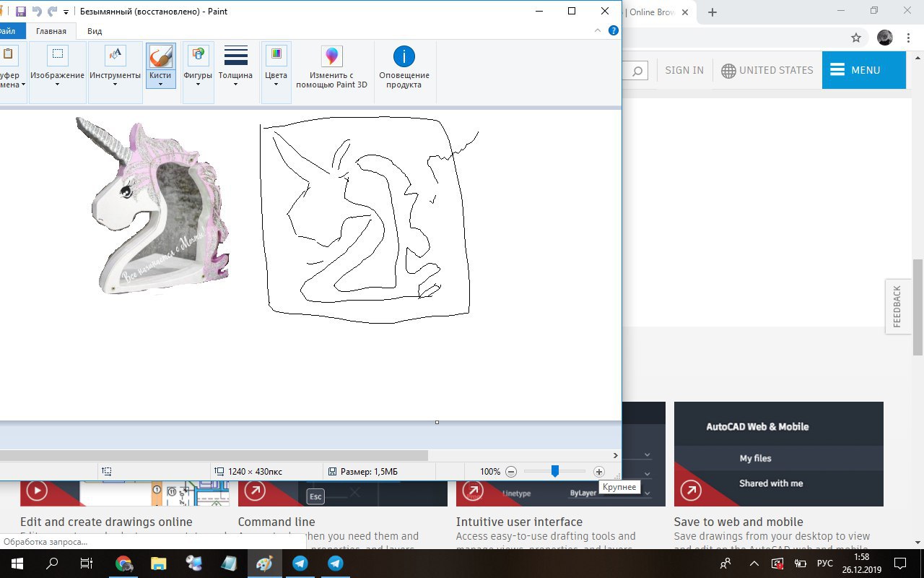Save the drawing via Paint's floppy disk icon
This screenshot has width=924, height=578.
[21, 12]
